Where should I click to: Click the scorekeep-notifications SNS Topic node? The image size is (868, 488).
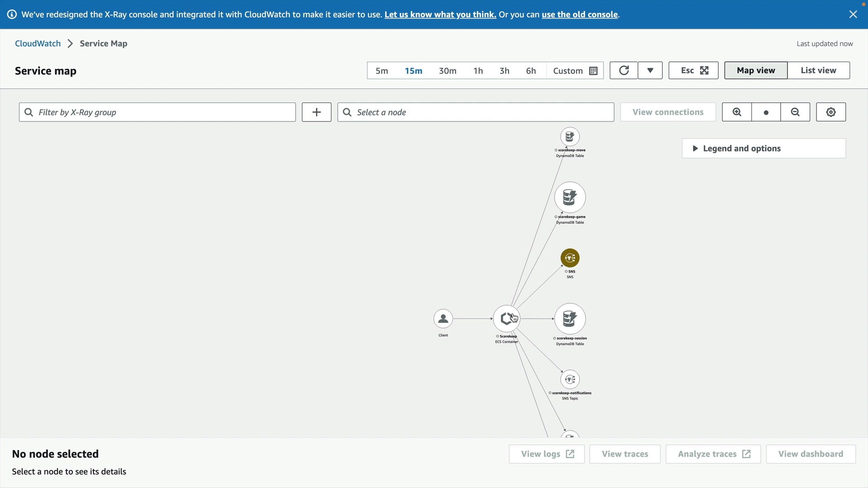[570, 380]
